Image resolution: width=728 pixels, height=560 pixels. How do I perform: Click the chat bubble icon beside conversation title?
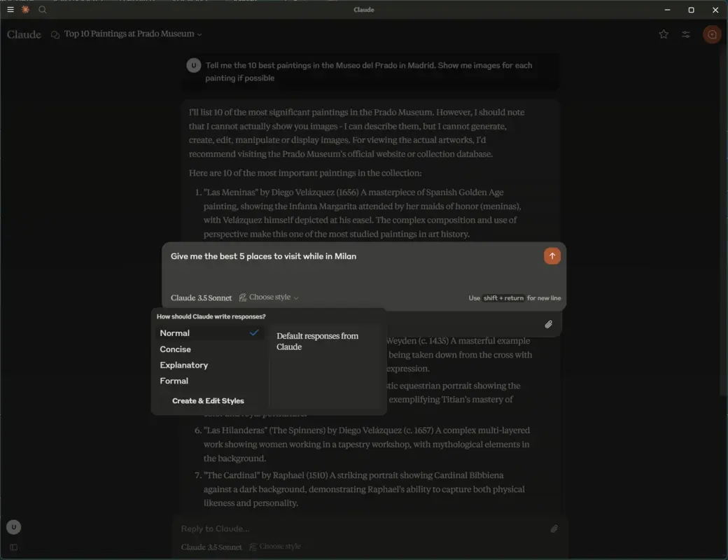pyautogui.click(x=55, y=34)
